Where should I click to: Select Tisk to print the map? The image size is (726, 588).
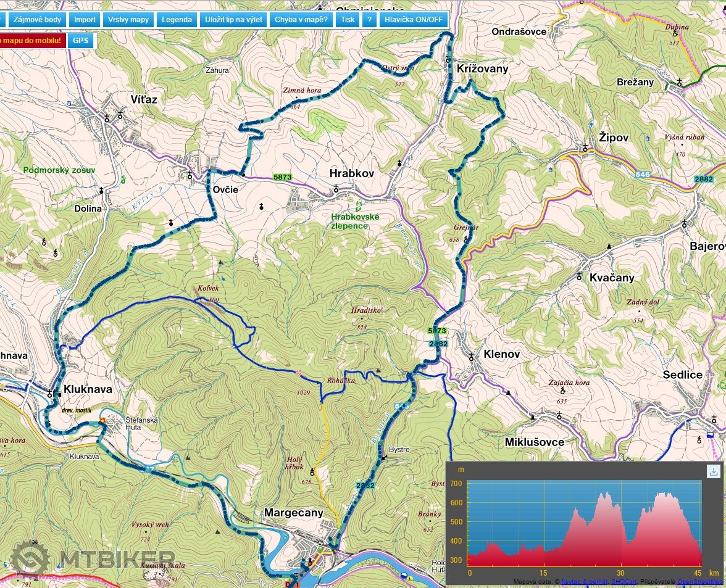pyautogui.click(x=348, y=19)
